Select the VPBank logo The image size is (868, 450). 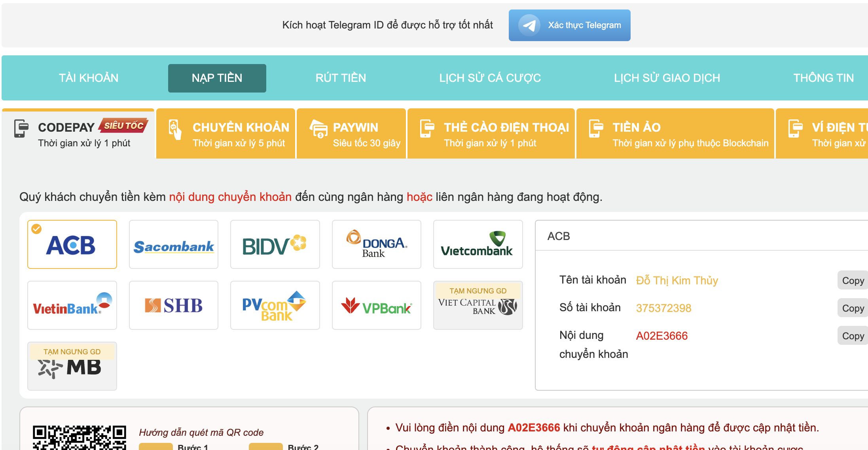376,305
